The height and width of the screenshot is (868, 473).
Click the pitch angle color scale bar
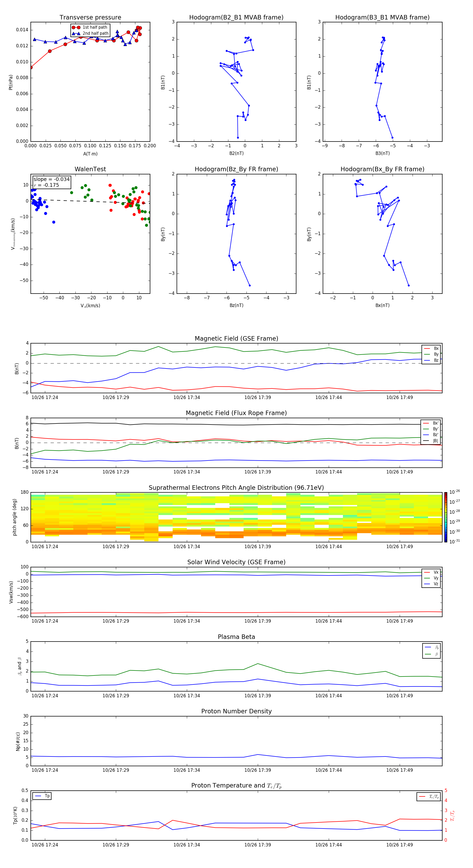pyautogui.click(x=446, y=517)
